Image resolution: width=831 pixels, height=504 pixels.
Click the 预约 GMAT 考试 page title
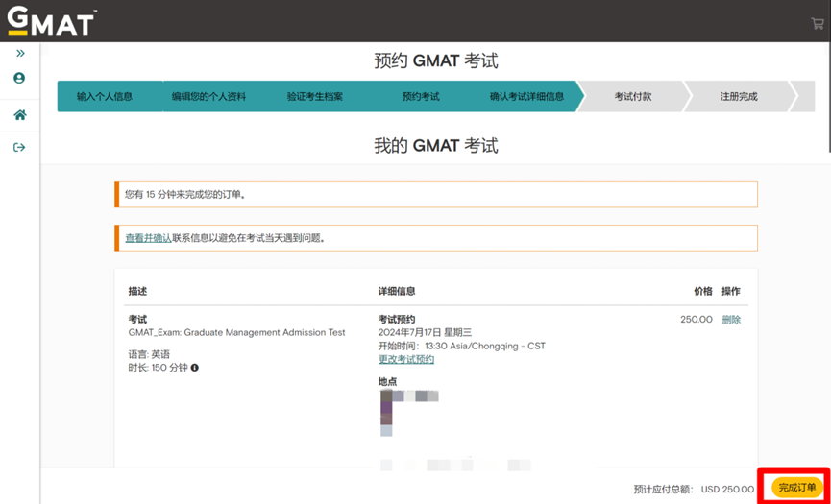pyautogui.click(x=436, y=60)
